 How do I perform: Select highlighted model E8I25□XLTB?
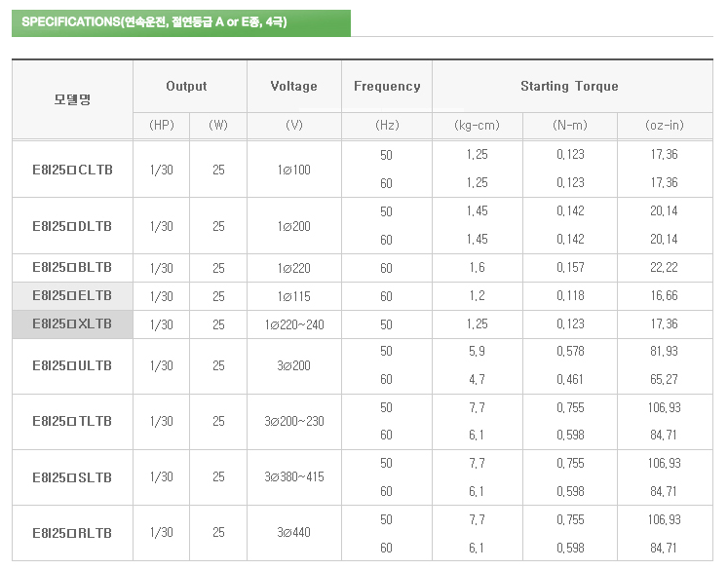point(72,324)
